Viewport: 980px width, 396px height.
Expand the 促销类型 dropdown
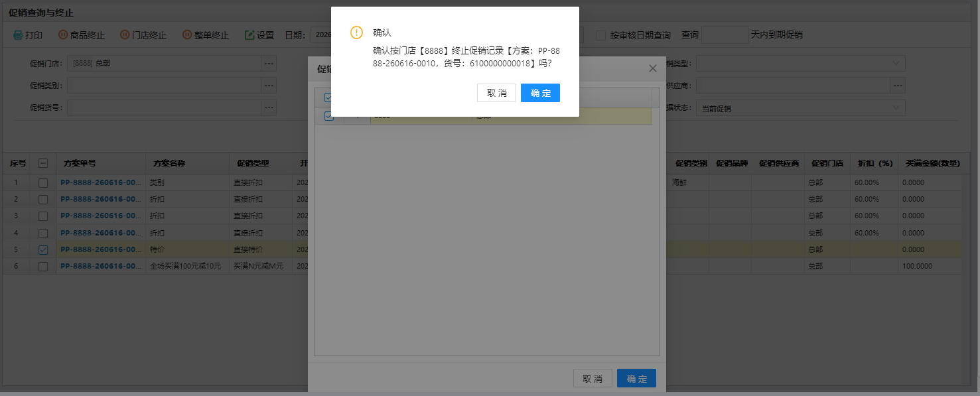[800, 64]
